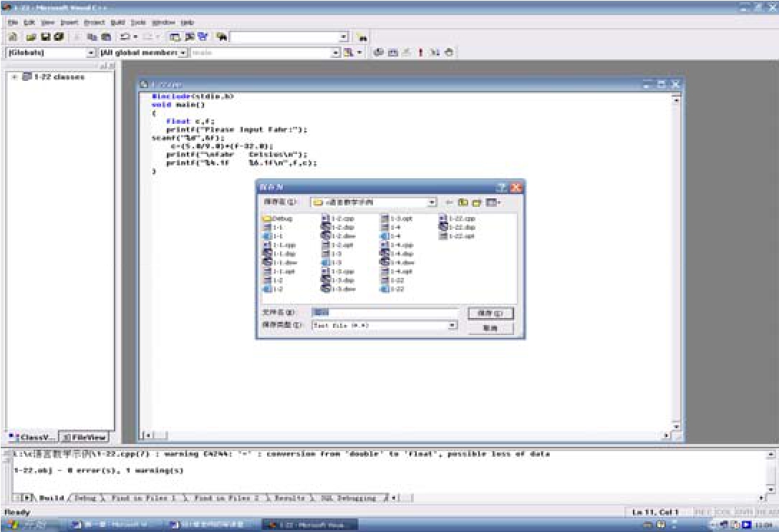
Task: Open the save location folder dropdown
Action: click(x=432, y=202)
